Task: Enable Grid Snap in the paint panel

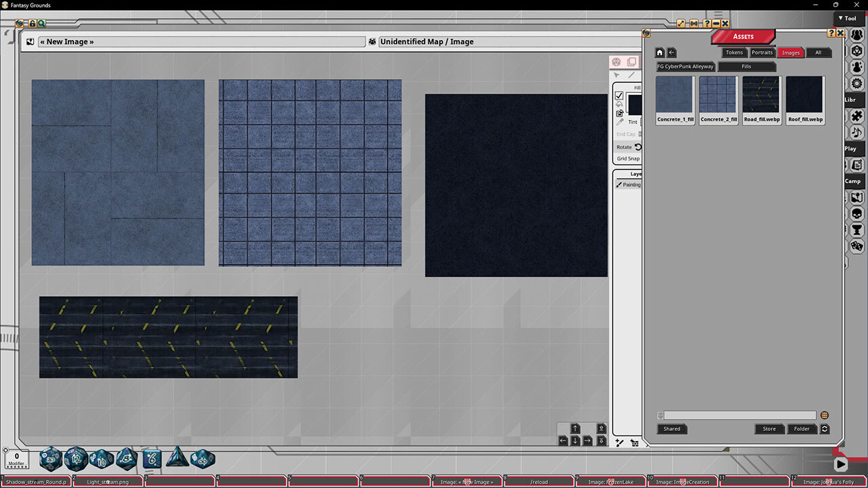Action: (627, 158)
